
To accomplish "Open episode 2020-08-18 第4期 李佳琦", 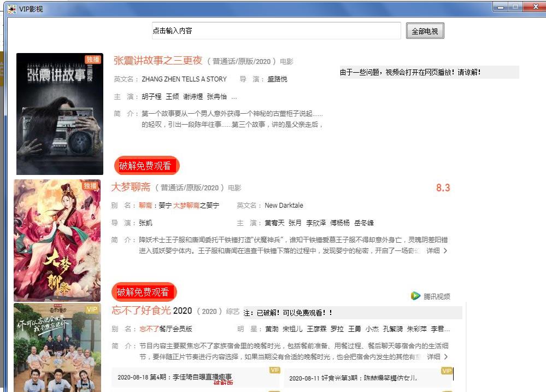I will 196,377.
